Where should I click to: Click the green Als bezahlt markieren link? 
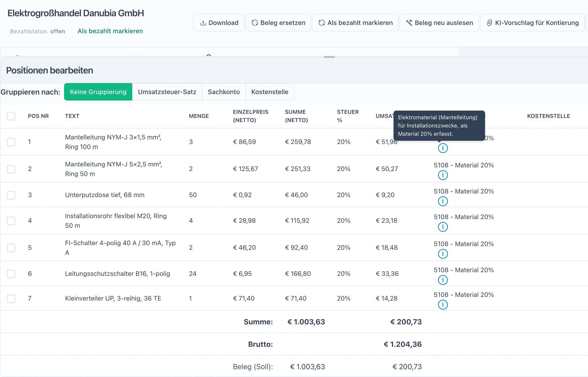(110, 31)
